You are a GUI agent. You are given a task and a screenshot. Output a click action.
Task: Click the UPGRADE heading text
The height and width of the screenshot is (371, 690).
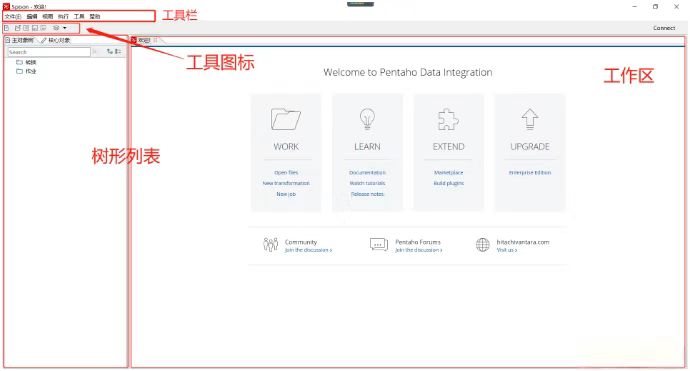click(x=530, y=147)
